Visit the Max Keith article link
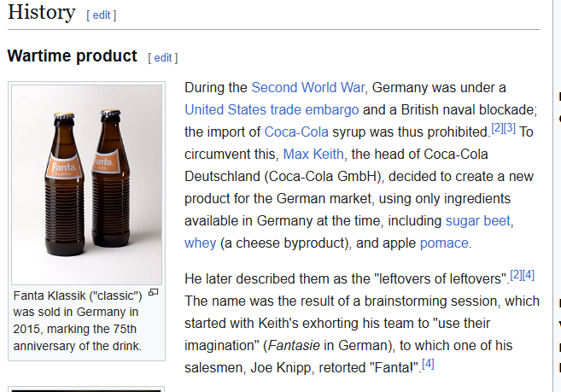Viewport: 561px width, 392px height. tap(313, 155)
